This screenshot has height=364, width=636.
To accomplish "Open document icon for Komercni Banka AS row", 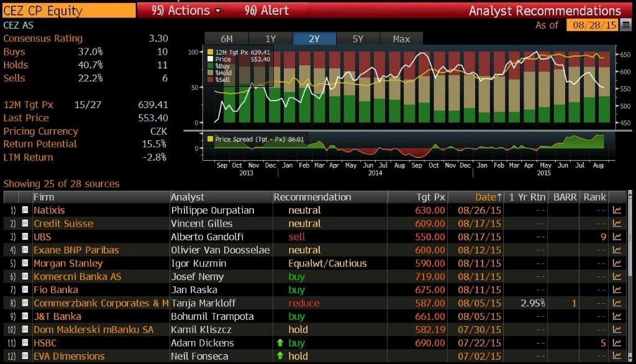I will click(25, 277).
